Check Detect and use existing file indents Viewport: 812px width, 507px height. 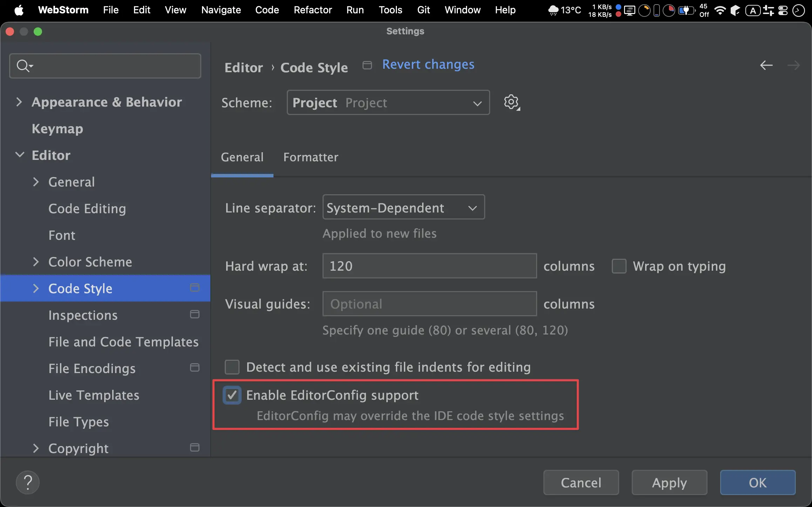click(232, 367)
